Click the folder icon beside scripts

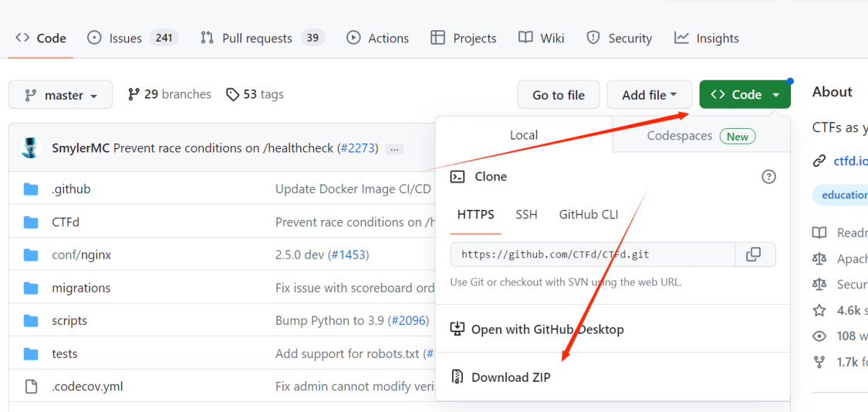coord(31,321)
